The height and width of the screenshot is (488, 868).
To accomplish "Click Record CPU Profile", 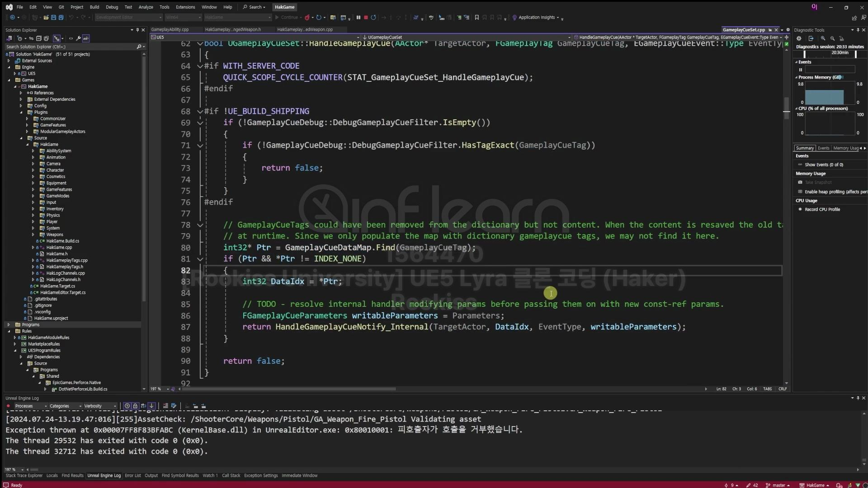I will [x=822, y=209].
